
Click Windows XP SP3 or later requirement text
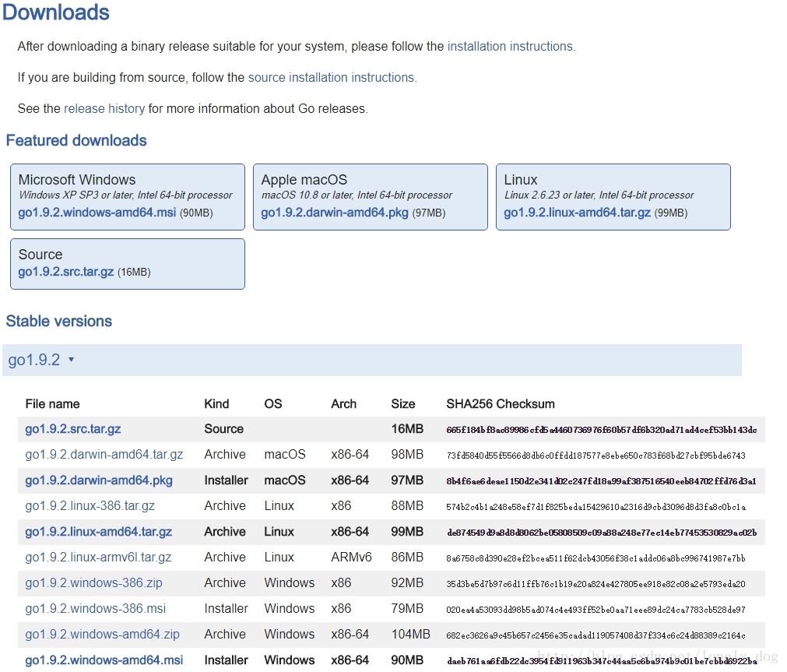(x=125, y=195)
